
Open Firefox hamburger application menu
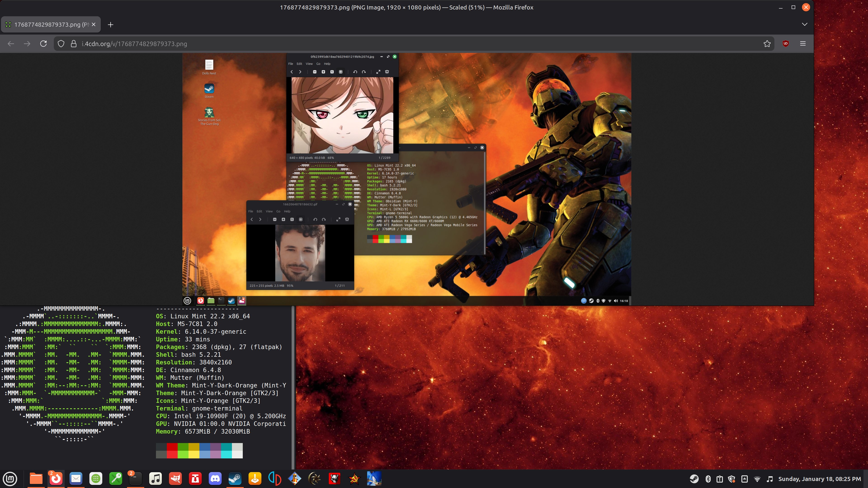coord(803,44)
